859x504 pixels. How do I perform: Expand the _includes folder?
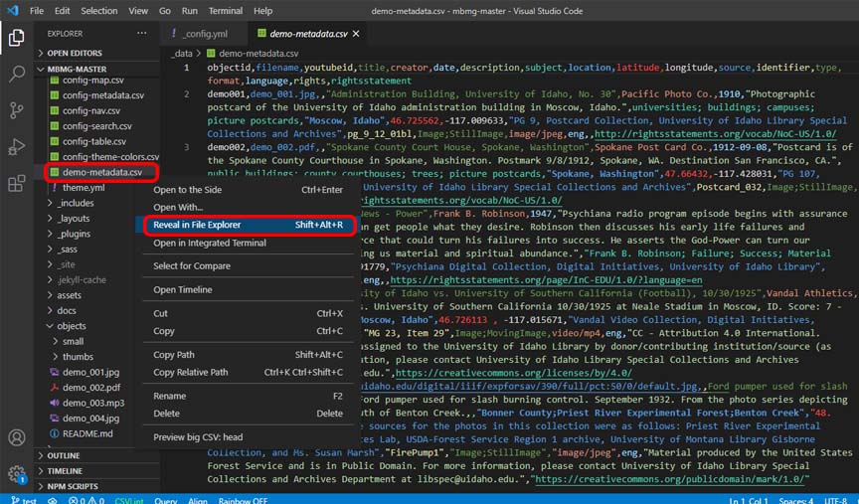[76, 203]
